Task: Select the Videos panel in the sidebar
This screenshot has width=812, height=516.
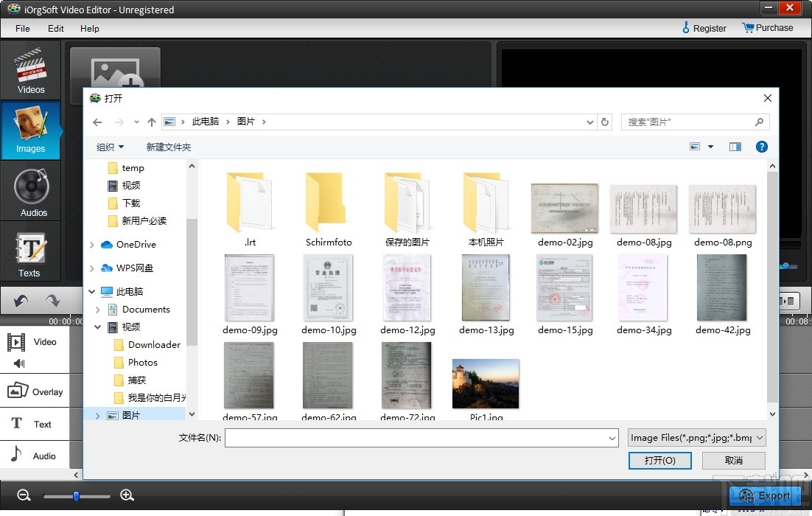Action: click(30, 70)
